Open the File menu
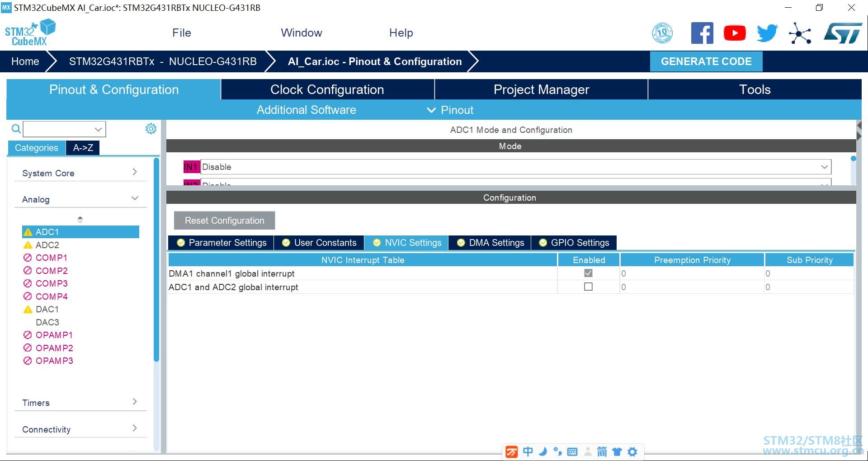The width and height of the screenshot is (868, 461). tap(182, 33)
